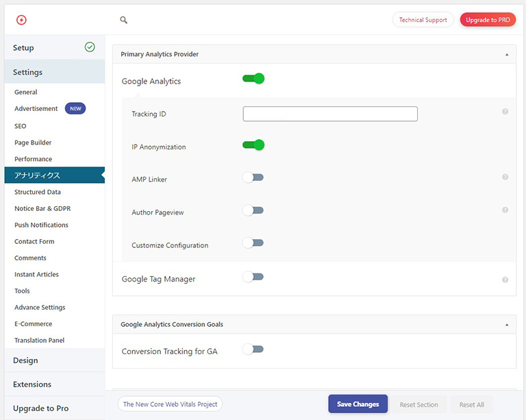Open the Tools menu item
This screenshot has height=420, width=526.
coord(22,291)
